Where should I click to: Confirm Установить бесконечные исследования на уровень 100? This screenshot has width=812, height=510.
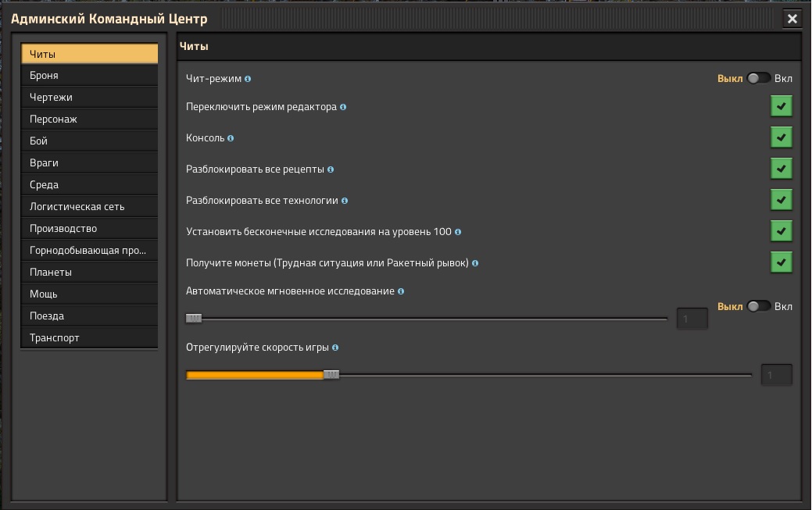781,230
